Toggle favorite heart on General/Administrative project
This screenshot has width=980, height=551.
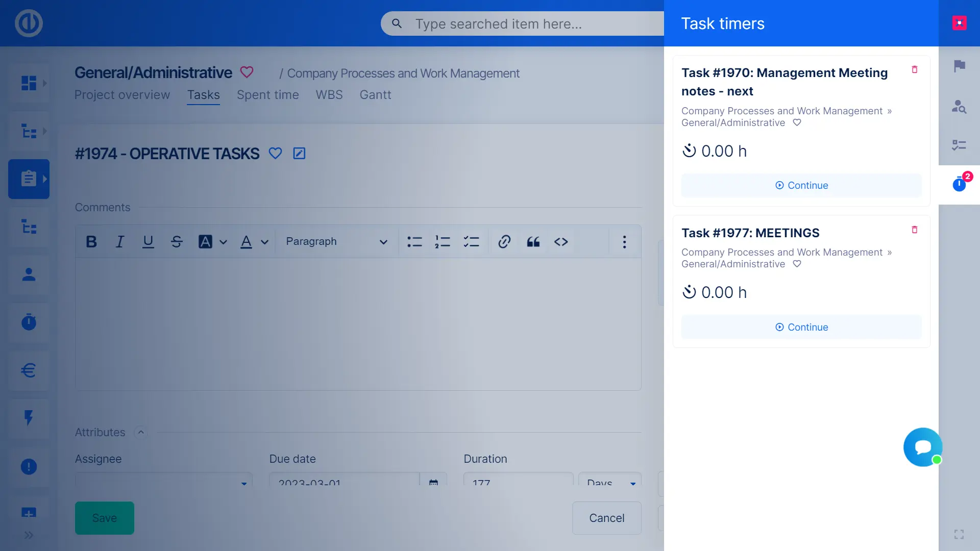click(247, 72)
